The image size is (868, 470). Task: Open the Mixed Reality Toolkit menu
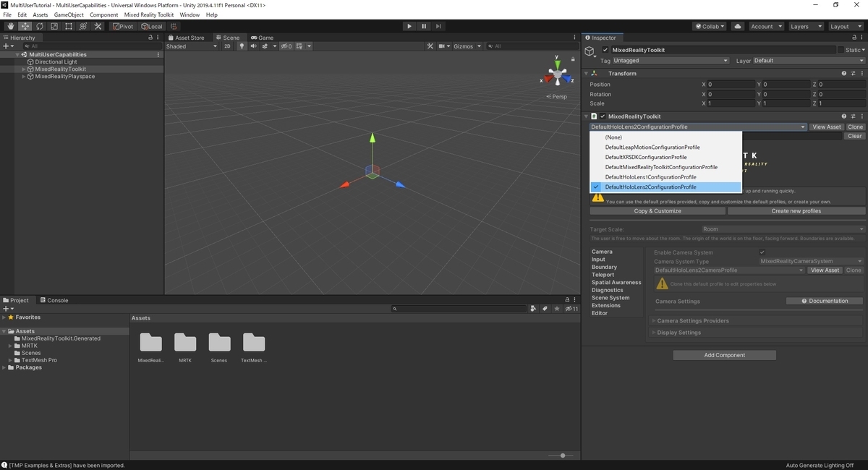[x=149, y=14]
